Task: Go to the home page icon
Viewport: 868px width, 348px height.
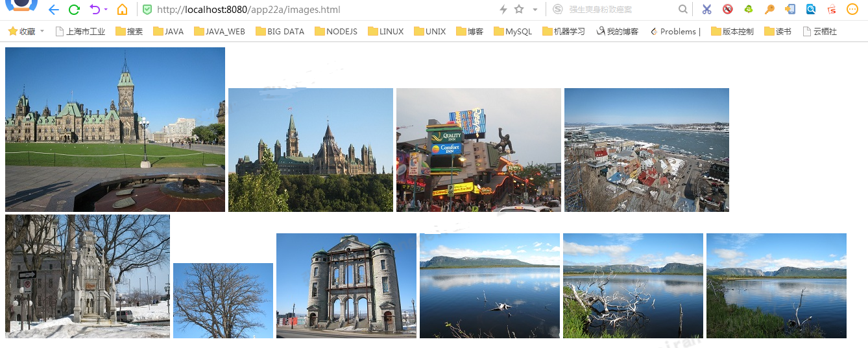Action: (x=122, y=10)
